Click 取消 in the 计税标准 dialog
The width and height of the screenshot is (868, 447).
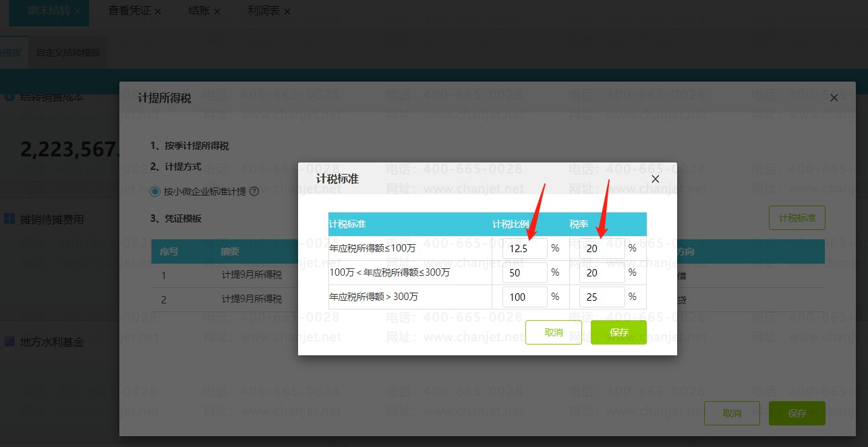click(554, 332)
